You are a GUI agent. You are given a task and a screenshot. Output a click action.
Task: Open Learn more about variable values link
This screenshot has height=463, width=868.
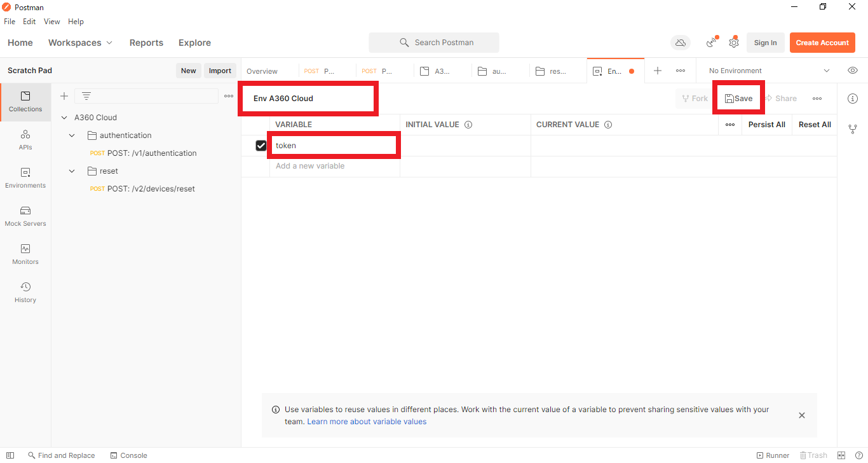coord(367,422)
